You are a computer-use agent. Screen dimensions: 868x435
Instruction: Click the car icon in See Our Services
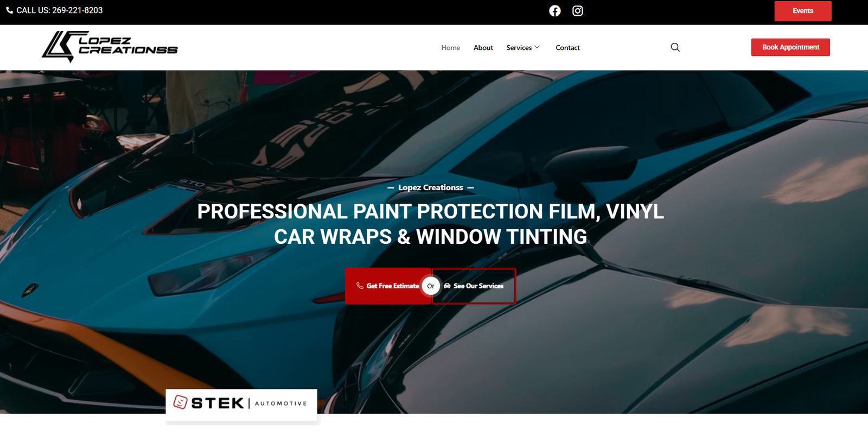[447, 286]
